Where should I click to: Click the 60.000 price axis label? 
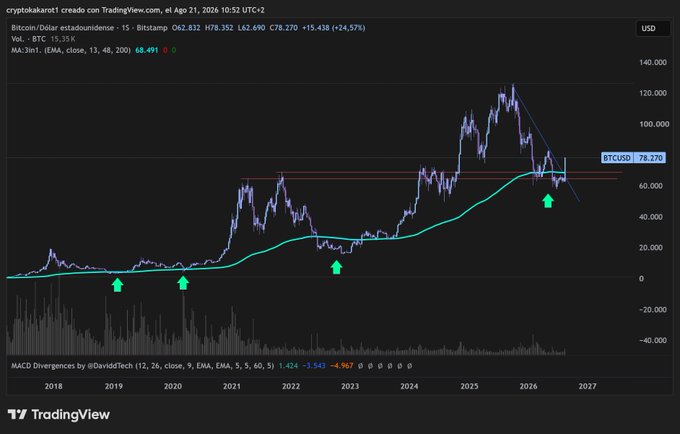pyautogui.click(x=651, y=186)
